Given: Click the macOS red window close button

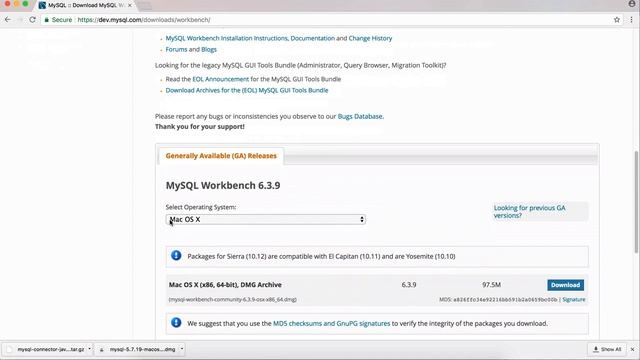Looking at the screenshot, I should 7,3.
